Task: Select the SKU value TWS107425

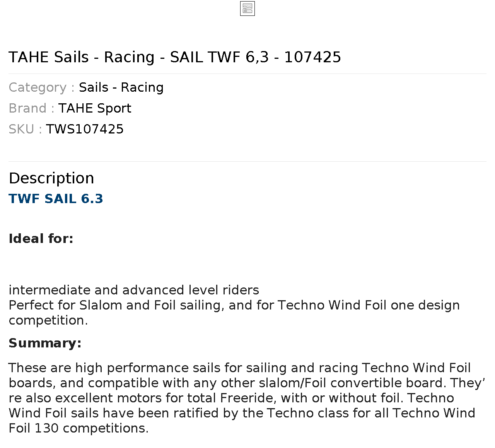Action: tap(85, 129)
